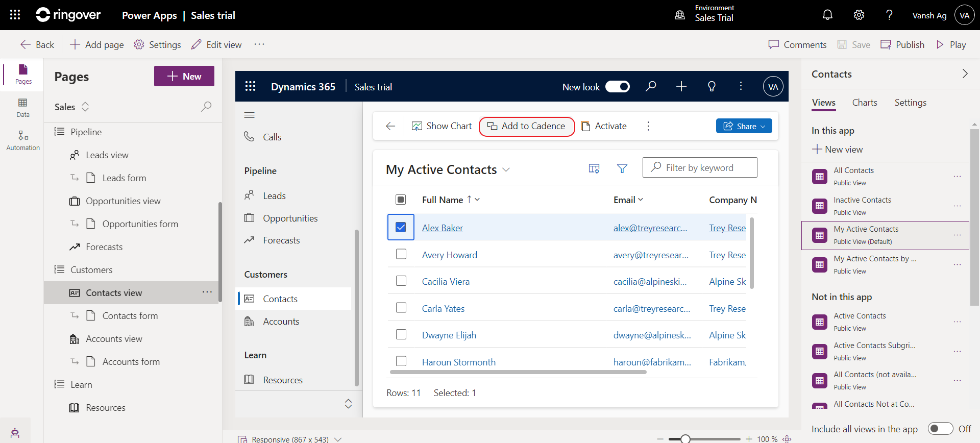
Task: Toggle Include all views in the app
Action: (940, 429)
